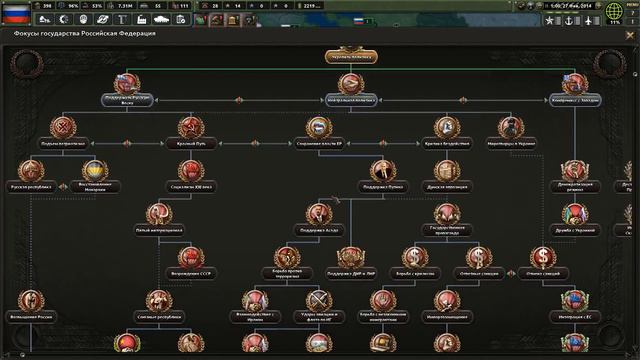Select the 'Ответные санкции' focus

(x=479, y=263)
